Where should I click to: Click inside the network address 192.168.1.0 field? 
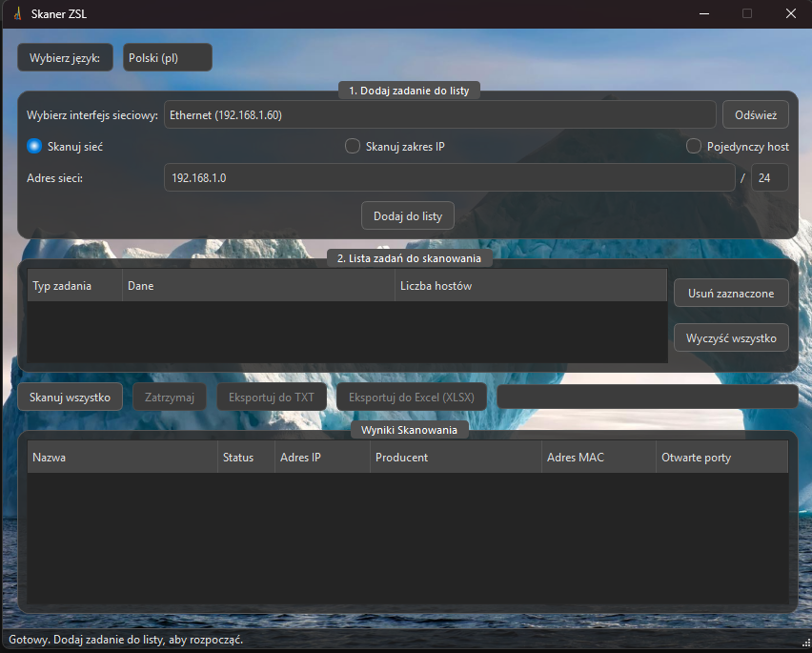click(x=448, y=177)
